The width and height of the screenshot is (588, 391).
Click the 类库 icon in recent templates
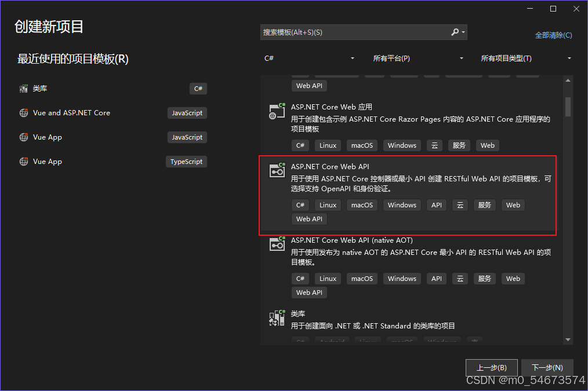(24, 89)
